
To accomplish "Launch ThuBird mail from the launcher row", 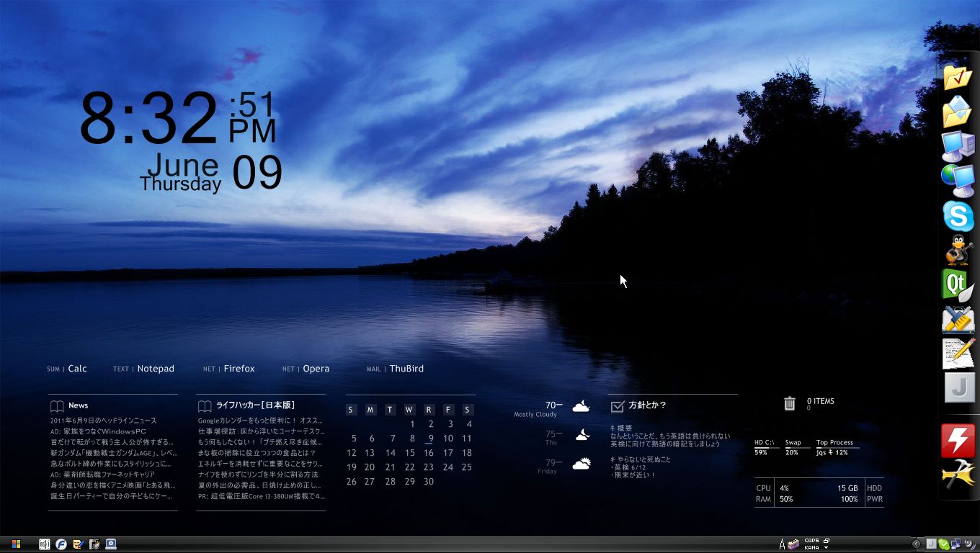I will click(x=406, y=369).
